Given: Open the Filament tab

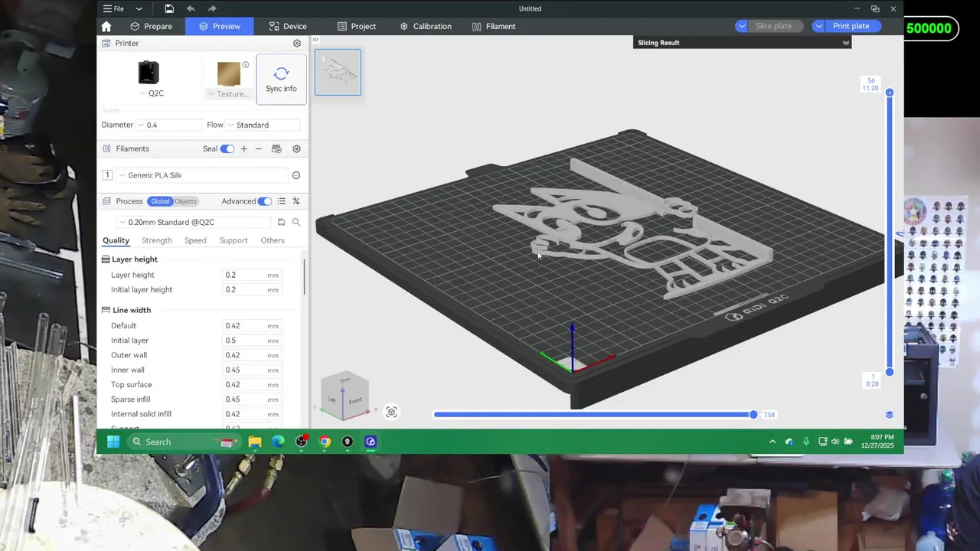Looking at the screenshot, I should point(494,26).
